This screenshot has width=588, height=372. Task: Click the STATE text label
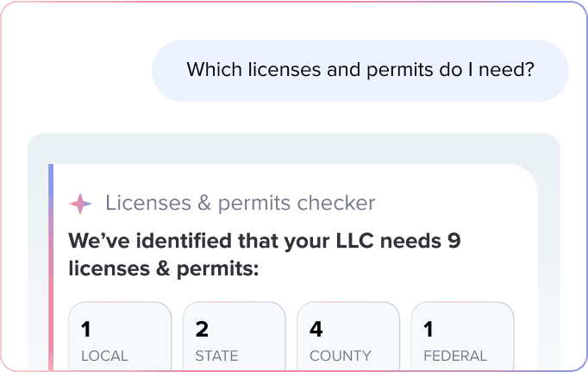(x=217, y=356)
